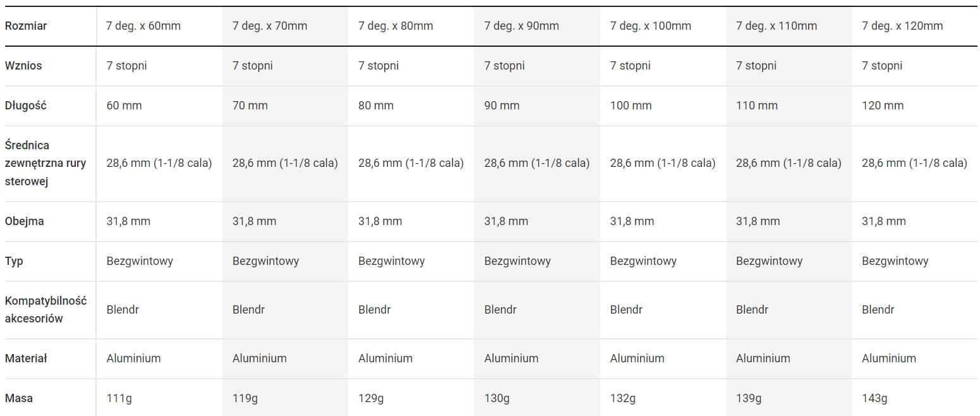Click the "Kompatybilność akcesoriów" row label
Viewport: 980px width, 416px height.
[45, 310]
